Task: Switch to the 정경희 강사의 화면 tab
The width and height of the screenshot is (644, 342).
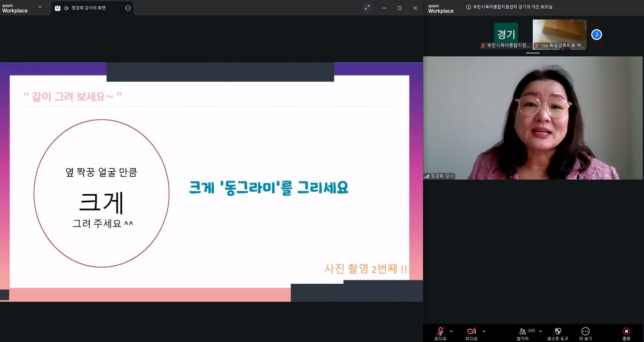Action: click(89, 8)
